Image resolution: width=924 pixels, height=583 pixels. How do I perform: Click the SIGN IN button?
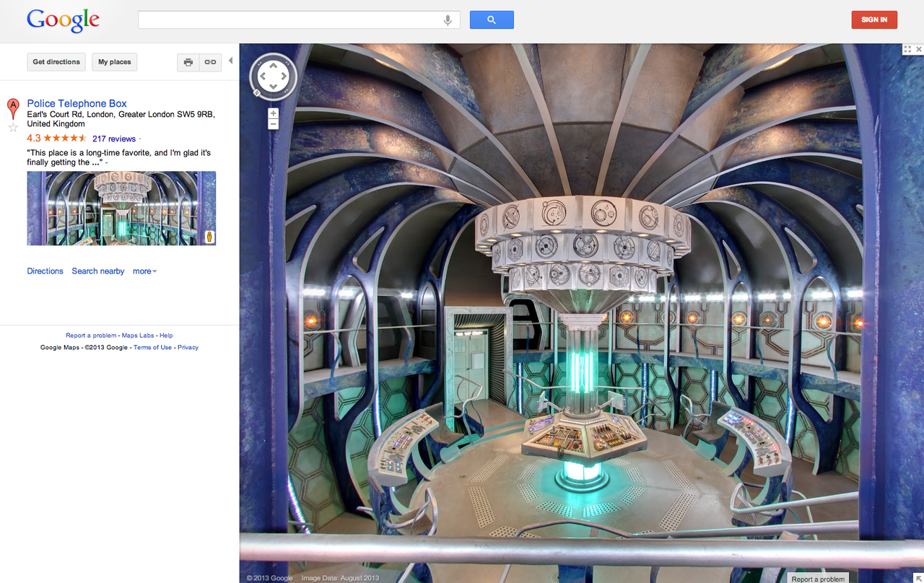(x=874, y=19)
